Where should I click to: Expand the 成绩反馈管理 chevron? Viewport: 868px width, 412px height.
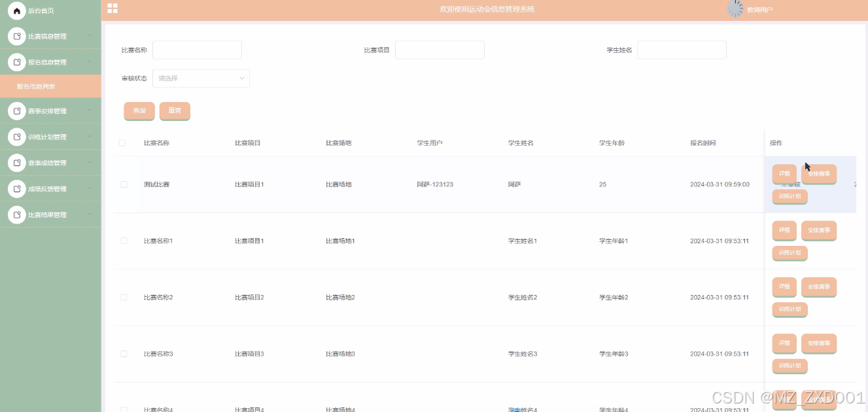coord(90,188)
